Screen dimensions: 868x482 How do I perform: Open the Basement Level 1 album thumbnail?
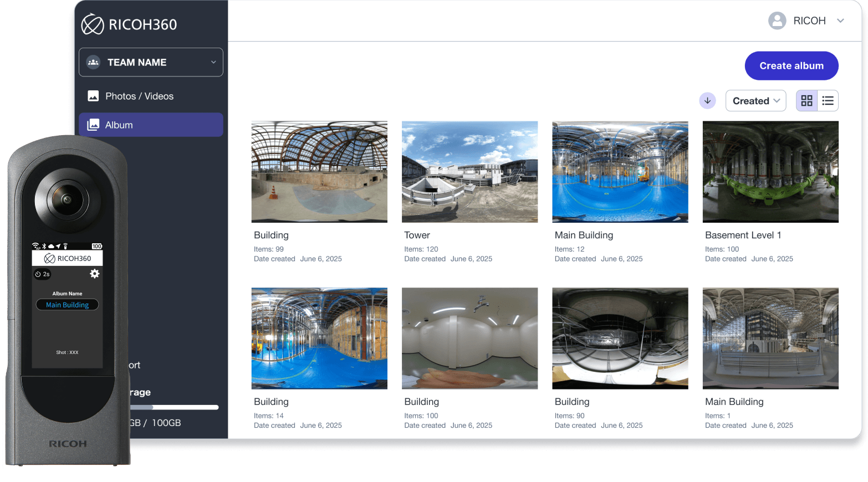pyautogui.click(x=770, y=172)
